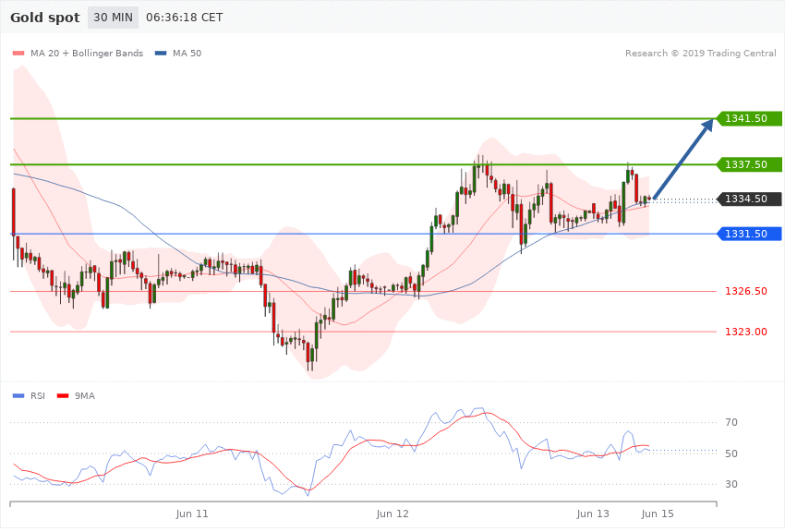The height and width of the screenshot is (532, 785).
Task: Click the 1334.50 current price tag
Action: coord(749,199)
